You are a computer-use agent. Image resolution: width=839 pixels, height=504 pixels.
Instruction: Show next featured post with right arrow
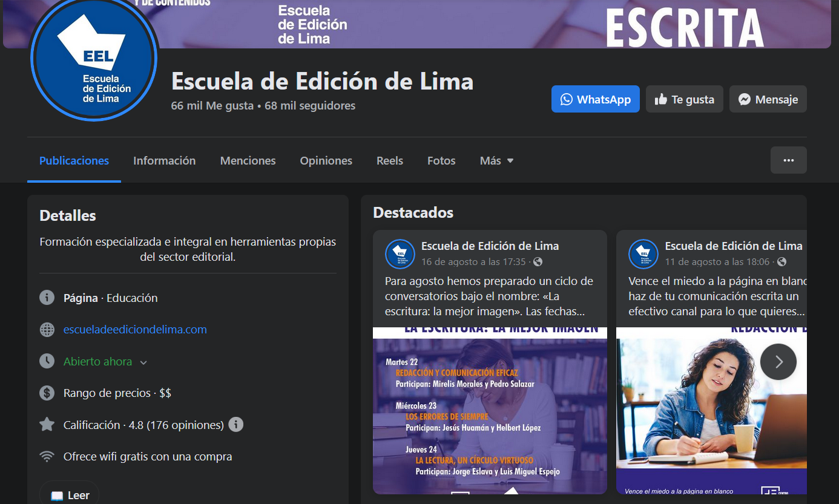(778, 362)
